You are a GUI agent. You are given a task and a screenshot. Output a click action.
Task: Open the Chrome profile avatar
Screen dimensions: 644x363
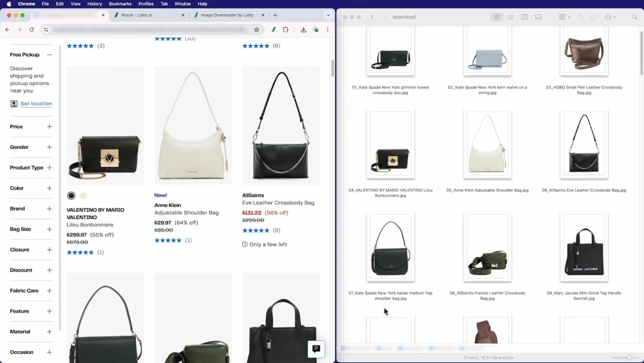pyautogui.click(x=316, y=30)
